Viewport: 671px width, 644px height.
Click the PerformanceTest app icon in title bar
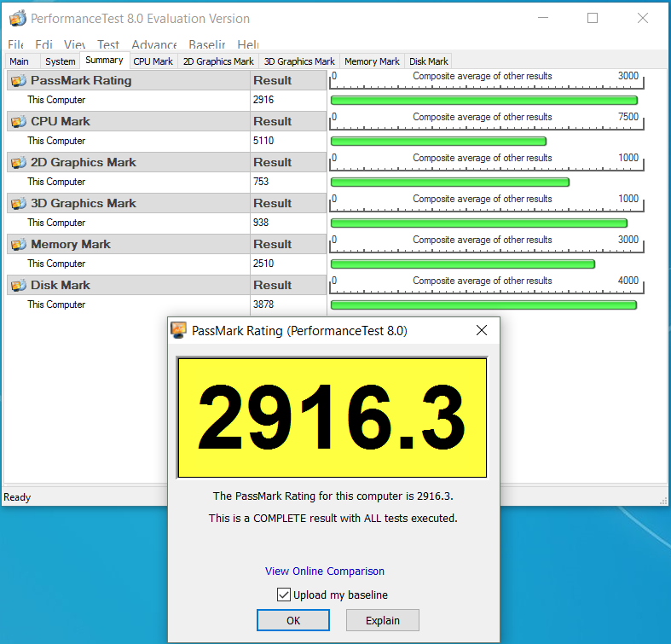[x=18, y=19]
